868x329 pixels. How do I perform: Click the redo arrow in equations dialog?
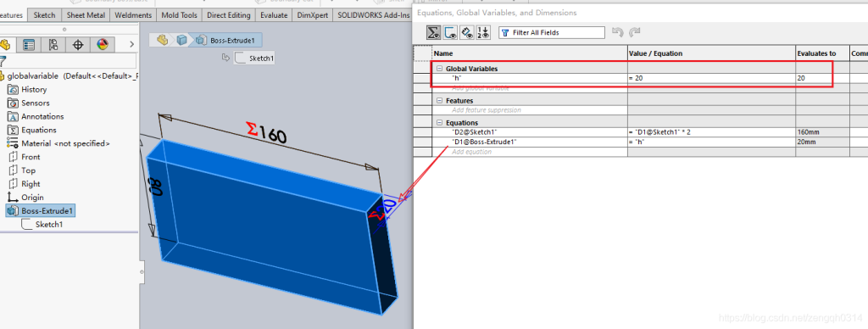pos(634,33)
